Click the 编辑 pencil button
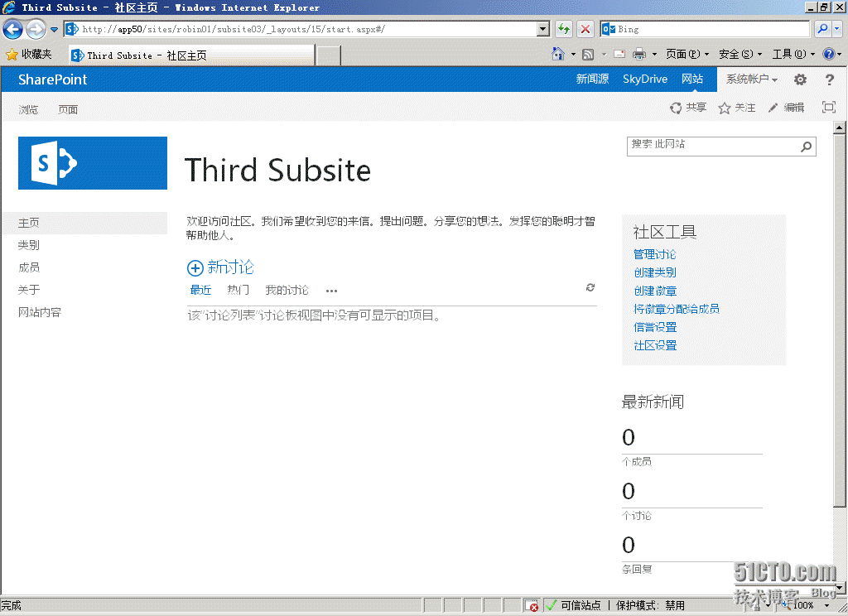Viewport: 848px width, 616px height. (787, 108)
